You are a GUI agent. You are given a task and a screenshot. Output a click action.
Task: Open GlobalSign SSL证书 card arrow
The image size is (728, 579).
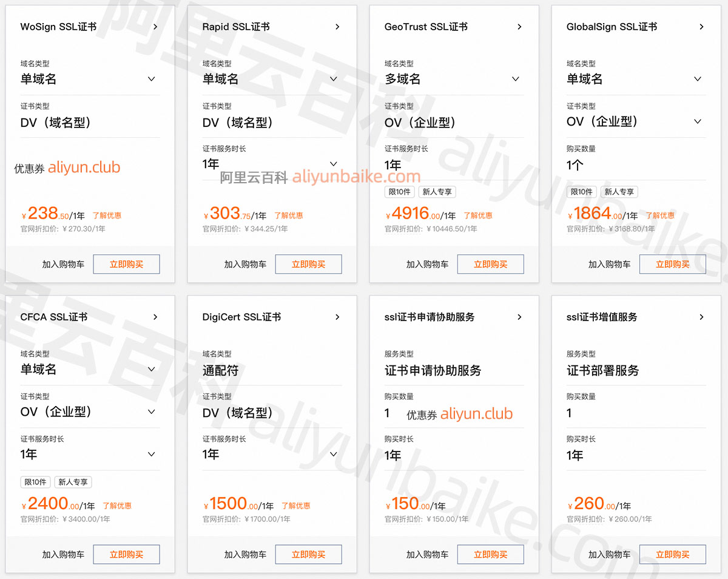701,27
